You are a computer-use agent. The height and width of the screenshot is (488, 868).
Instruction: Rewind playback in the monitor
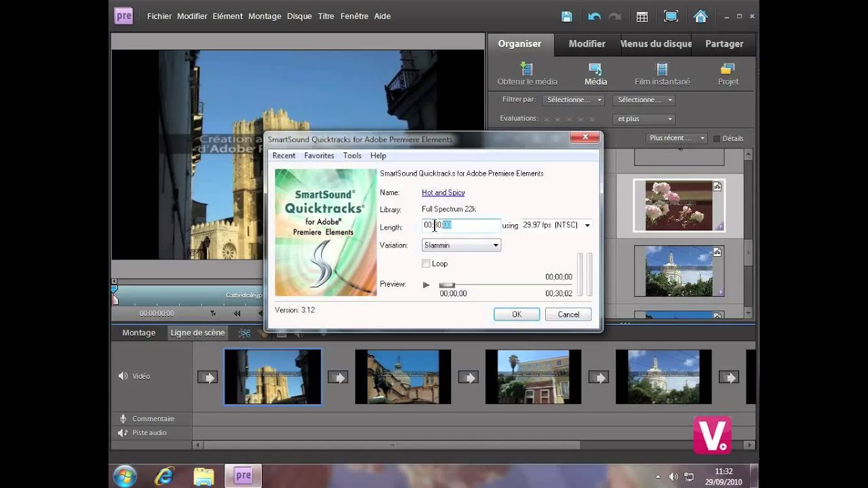(x=237, y=314)
